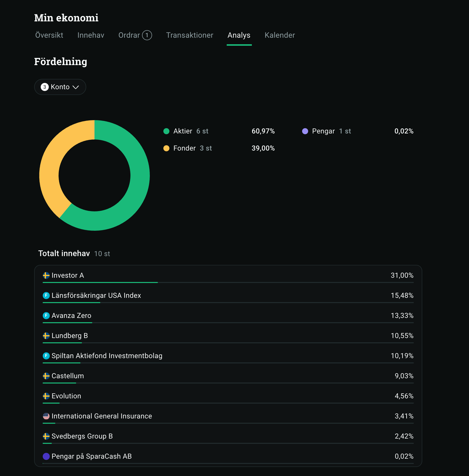The width and height of the screenshot is (469, 476).
Task: Click the 13,33% value for Avanza Zero
Action: click(402, 316)
